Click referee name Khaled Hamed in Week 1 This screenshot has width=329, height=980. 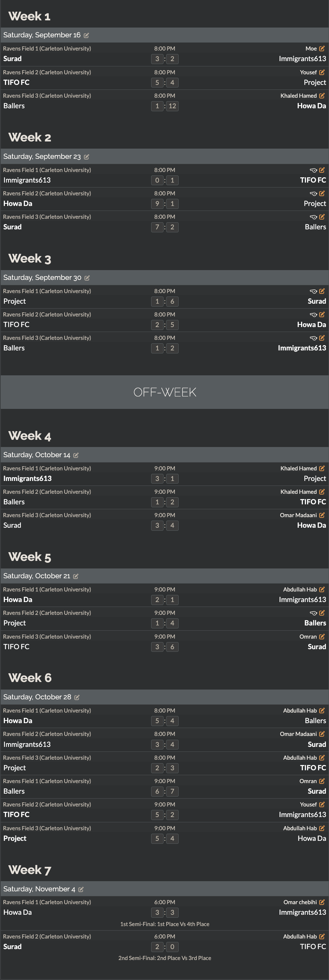[298, 96]
